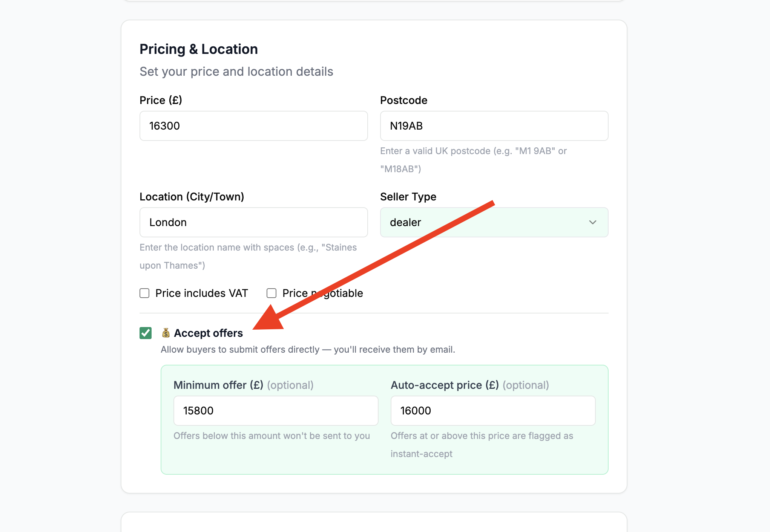The height and width of the screenshot is (532, 770).
Task: Click the Pricing & Location heading
Action: (x=199, y=49)
